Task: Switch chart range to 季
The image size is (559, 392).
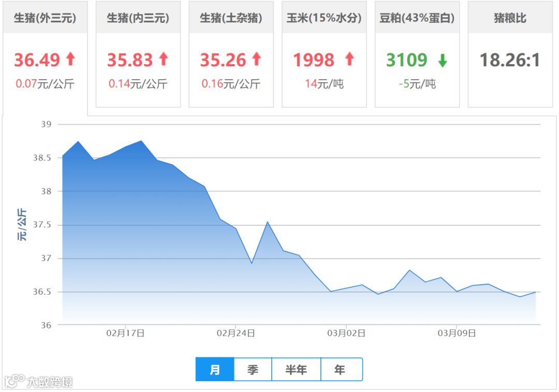Action: coord(253,370)
